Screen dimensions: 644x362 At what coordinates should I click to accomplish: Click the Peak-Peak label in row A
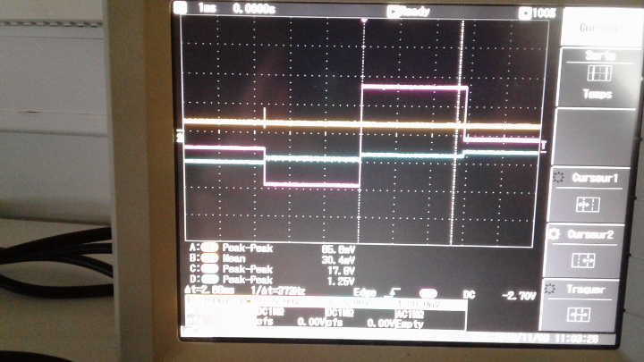pyautogui.click(x=247, y=248)
